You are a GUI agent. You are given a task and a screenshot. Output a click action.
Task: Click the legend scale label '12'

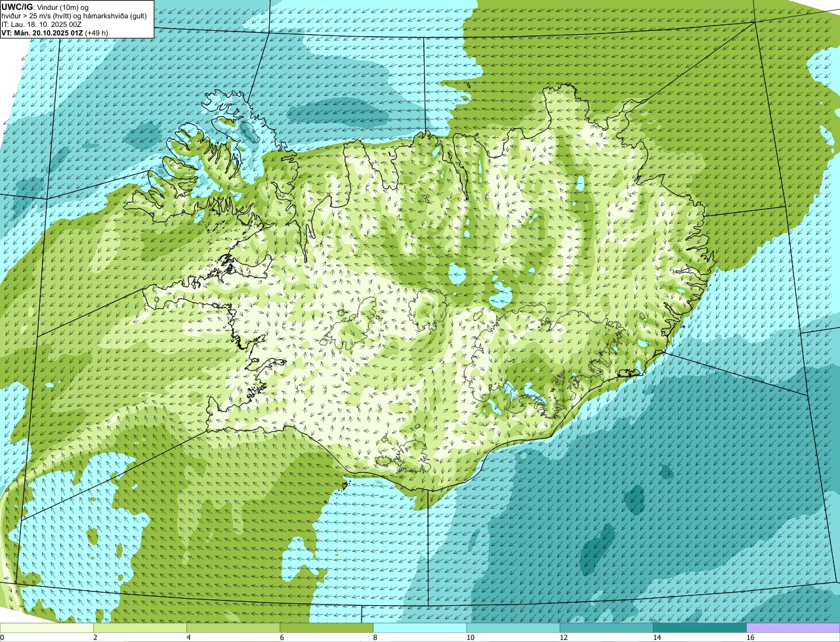click(x=564, y=637)
